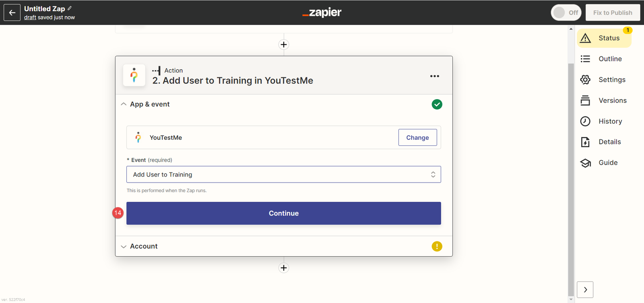Click the yellow Account warning icon

click(437, 246)
